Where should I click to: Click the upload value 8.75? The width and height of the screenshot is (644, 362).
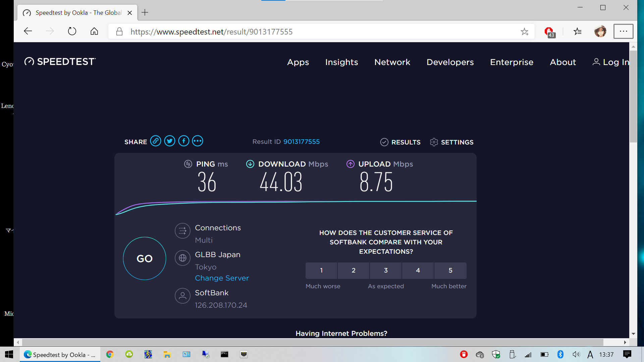376,182
